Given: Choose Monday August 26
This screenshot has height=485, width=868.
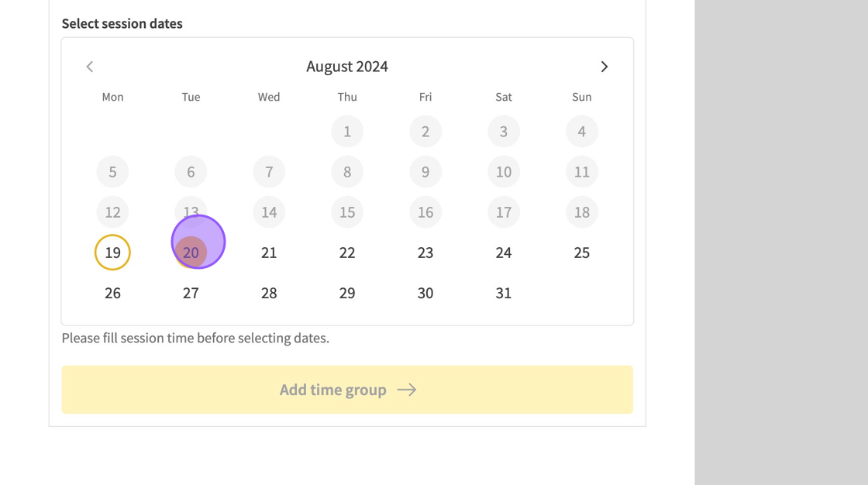Looking at the screenshot, I should 112,293.
